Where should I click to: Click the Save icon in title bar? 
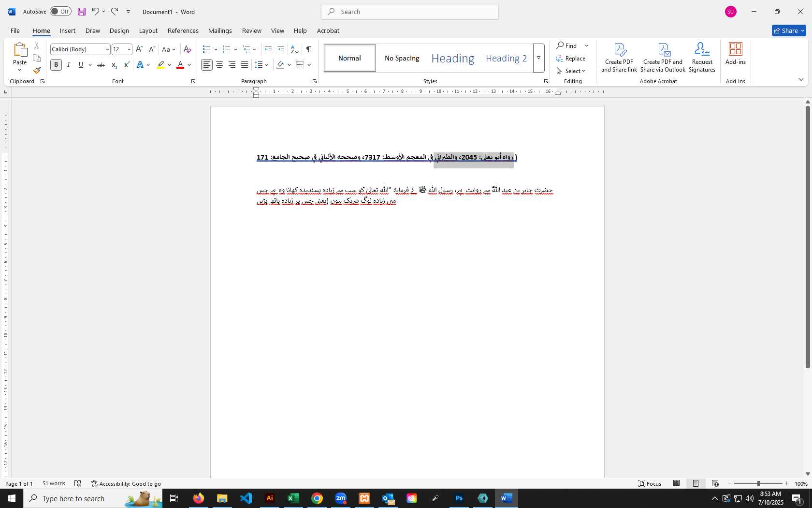pos(82,12)
